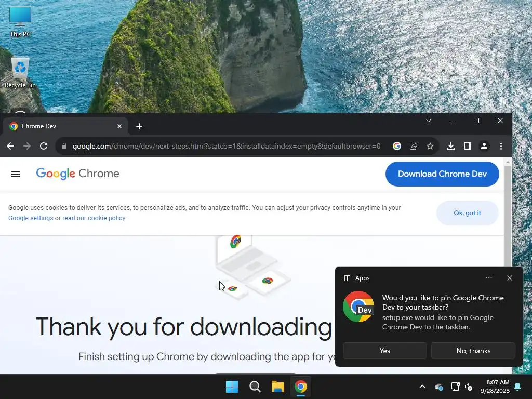Open Chrome's three-dot menu
532x399 pixels.
point(501,146)
